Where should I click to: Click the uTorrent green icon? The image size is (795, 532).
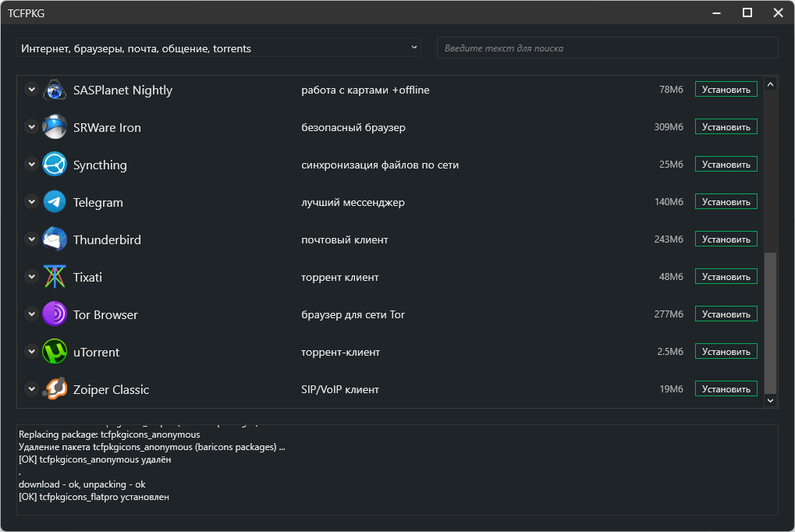point(55,352)
